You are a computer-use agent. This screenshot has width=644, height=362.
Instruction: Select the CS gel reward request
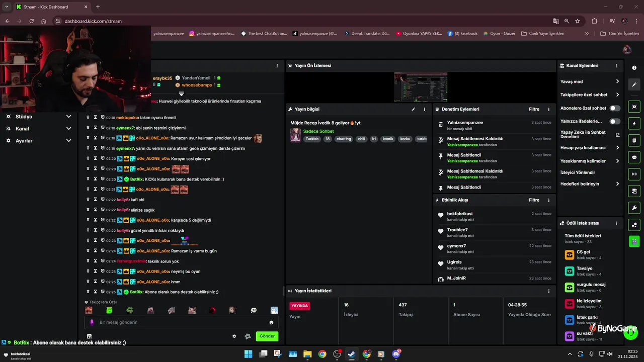click(x=590, y=254)
